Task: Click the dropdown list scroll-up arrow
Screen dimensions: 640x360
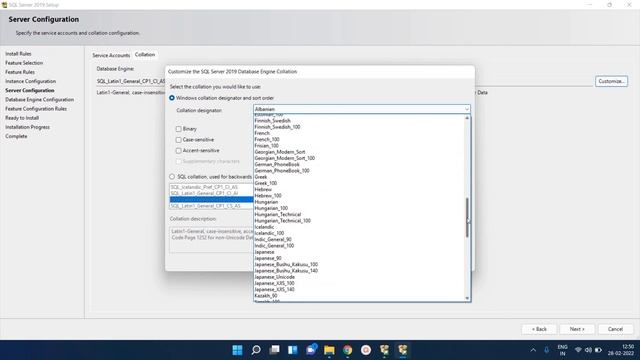Action: tap(467, 118)
